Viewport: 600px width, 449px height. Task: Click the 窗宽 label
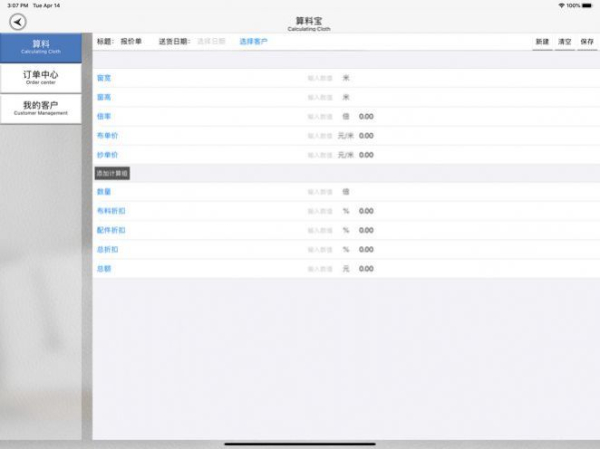coord(104,78)
